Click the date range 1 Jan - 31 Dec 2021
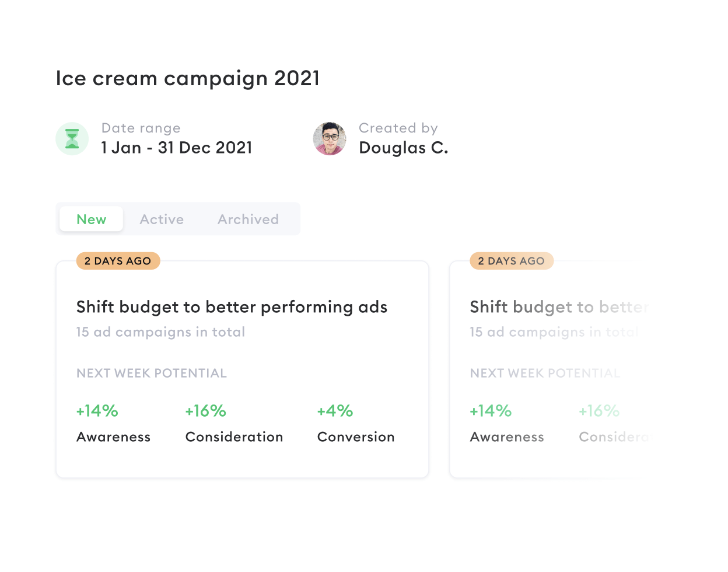This screenshot has height=572, width=728. point(177,148)
